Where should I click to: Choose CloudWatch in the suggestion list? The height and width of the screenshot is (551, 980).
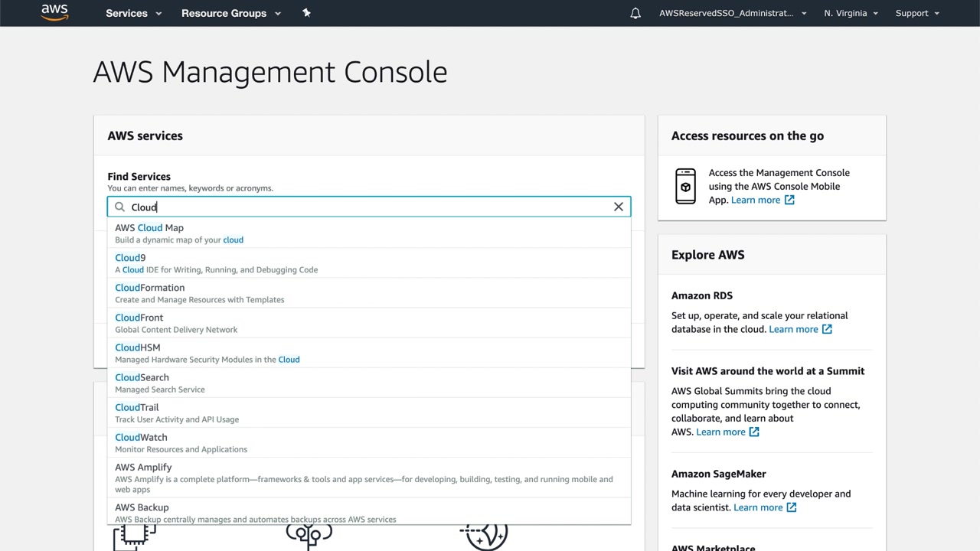141,437
